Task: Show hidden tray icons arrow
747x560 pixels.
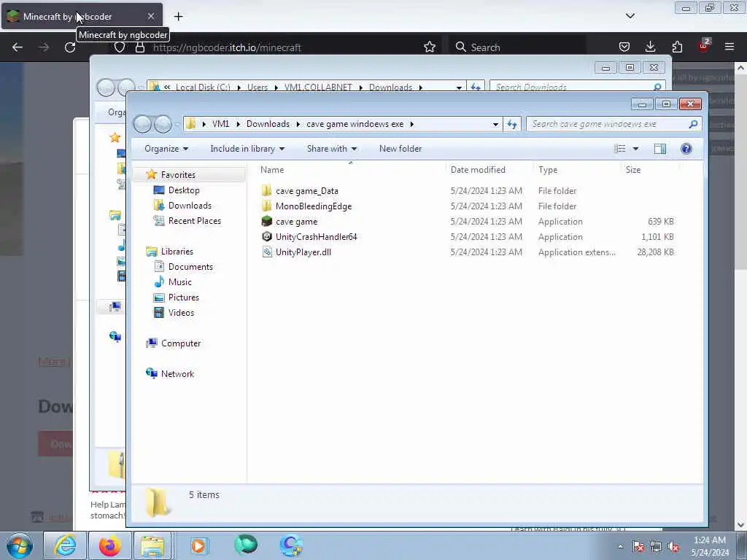Action: tap(620, 547)
